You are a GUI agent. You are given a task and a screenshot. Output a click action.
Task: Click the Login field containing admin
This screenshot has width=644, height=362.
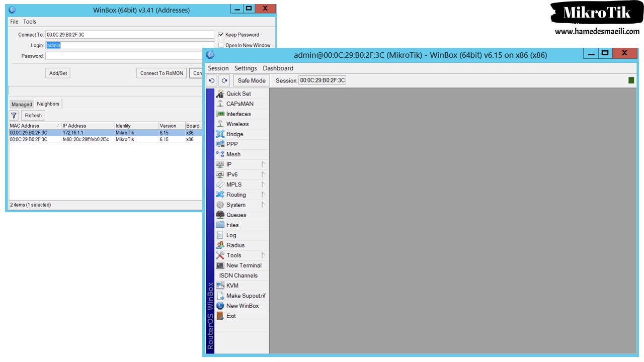point(130,45)
